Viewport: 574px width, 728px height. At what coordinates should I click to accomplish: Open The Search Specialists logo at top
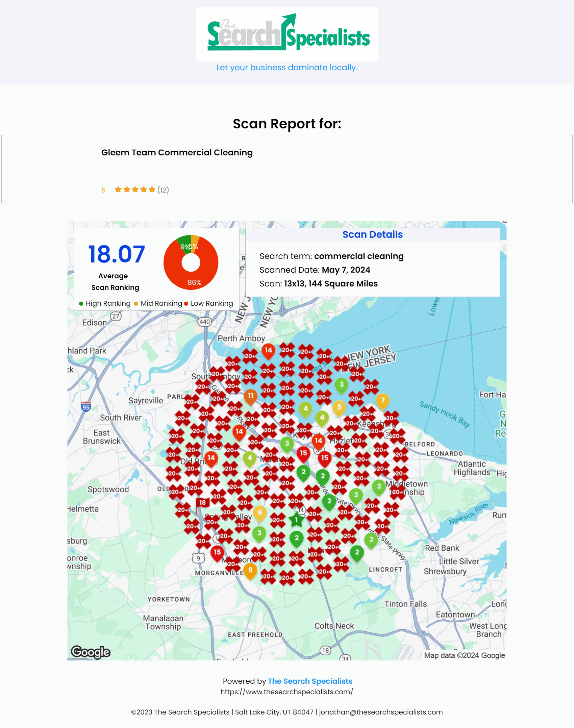click(287, 34)
